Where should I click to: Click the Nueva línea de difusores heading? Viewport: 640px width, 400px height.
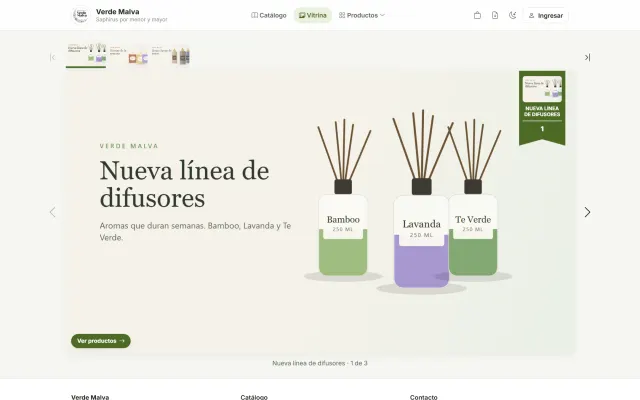tap(184, 184)
